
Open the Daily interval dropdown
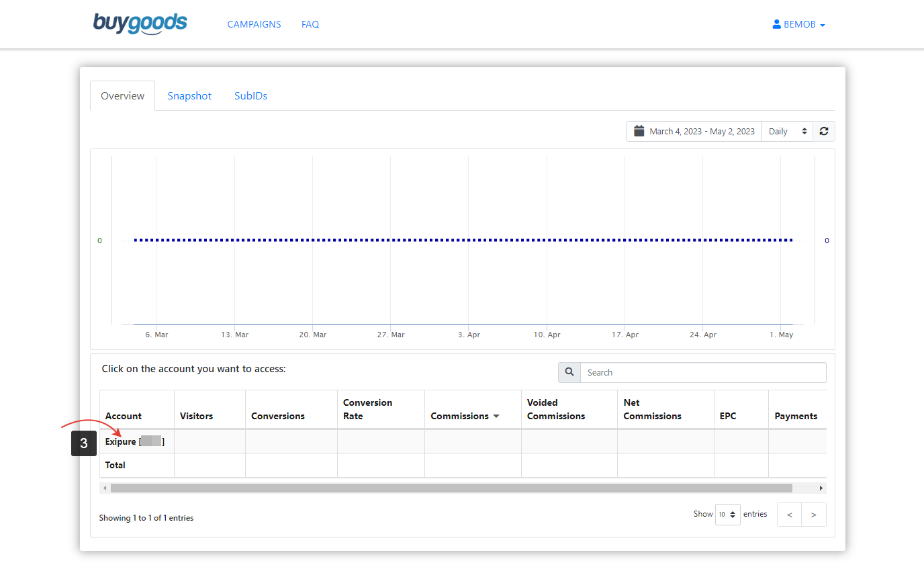(x=787, y=131)
